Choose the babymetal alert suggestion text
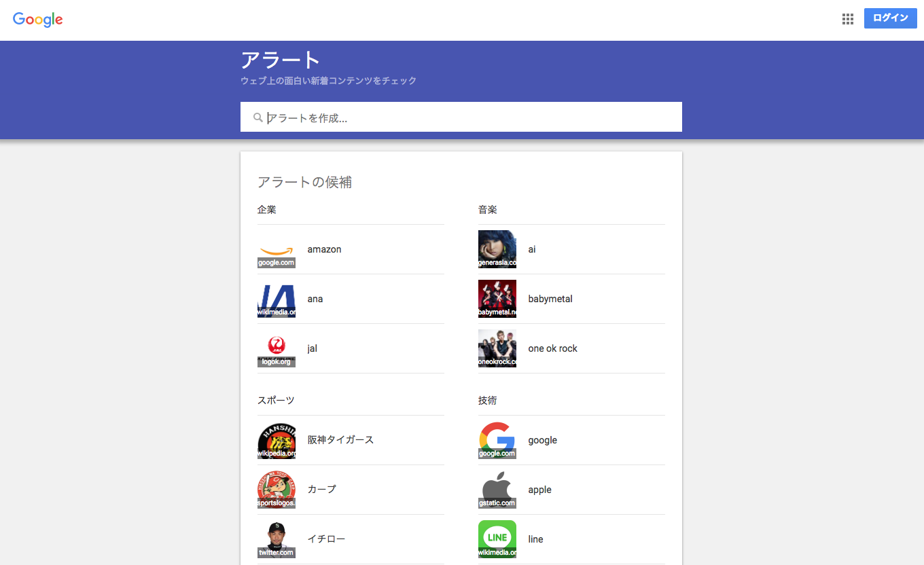 point(550,299)
